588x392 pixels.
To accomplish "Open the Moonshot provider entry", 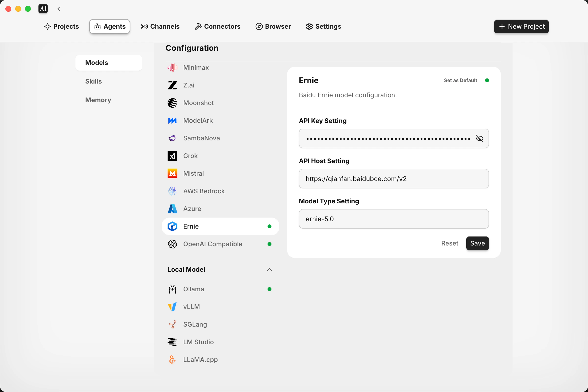I will tap(198, 103).
